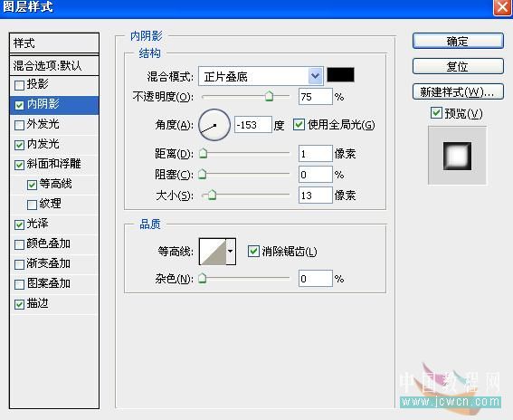
Task: Select the 图案叠加 style row label
Action: pos(49,283)
